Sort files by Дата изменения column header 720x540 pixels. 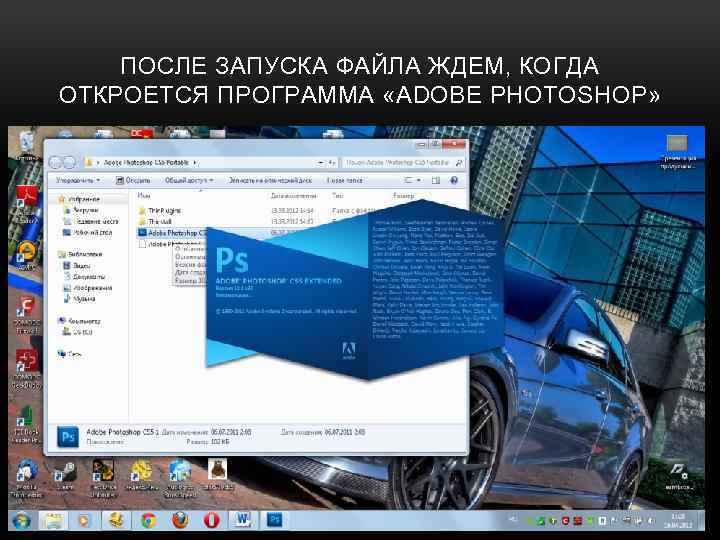293,196
